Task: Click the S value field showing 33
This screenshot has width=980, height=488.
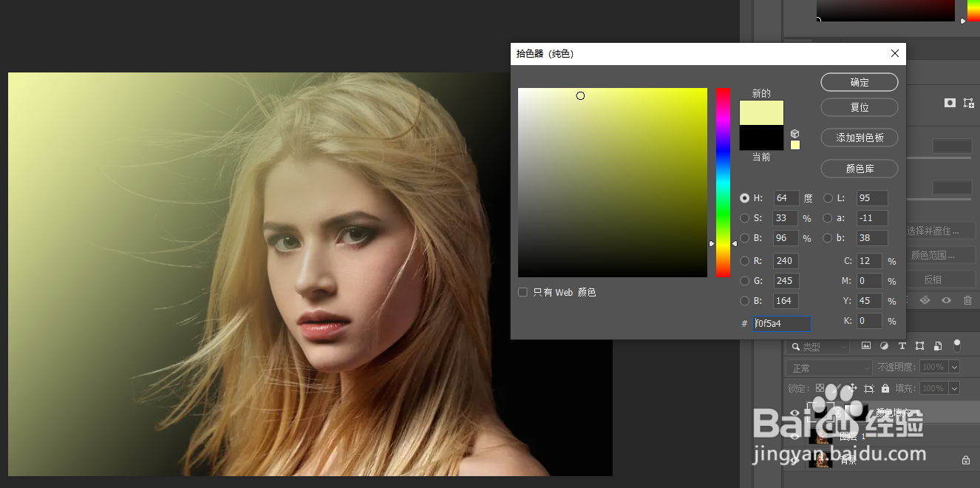Action: [785, 218]
